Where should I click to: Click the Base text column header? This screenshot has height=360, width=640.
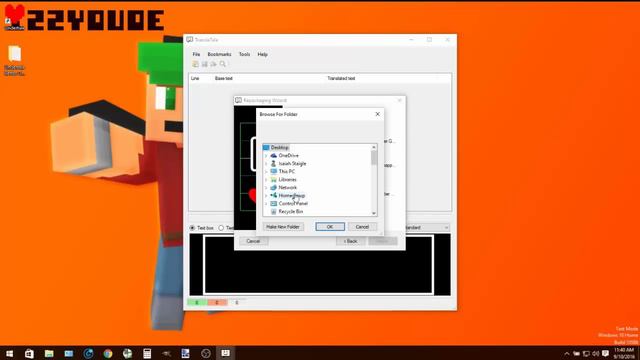224,78
